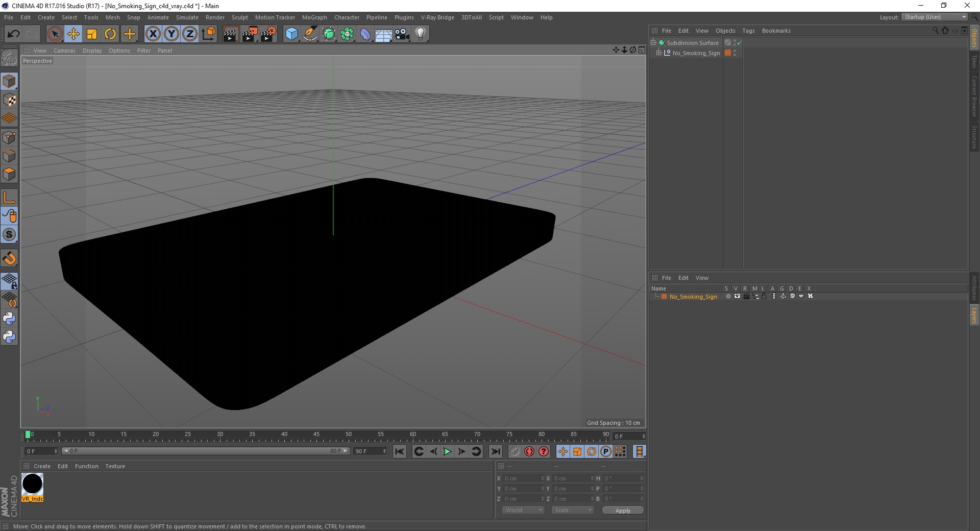Click the Undo arrow icon

click(x=13, y=34)
